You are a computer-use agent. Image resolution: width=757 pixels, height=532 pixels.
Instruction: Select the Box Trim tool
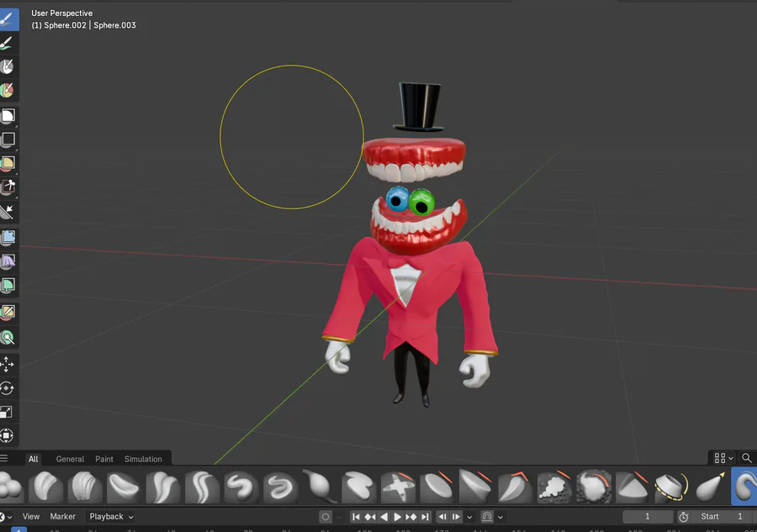(x=8, y=187)
